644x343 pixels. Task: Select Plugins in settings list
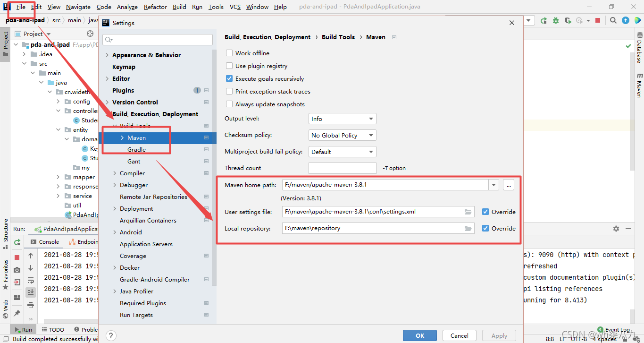(x=123, y=91)
